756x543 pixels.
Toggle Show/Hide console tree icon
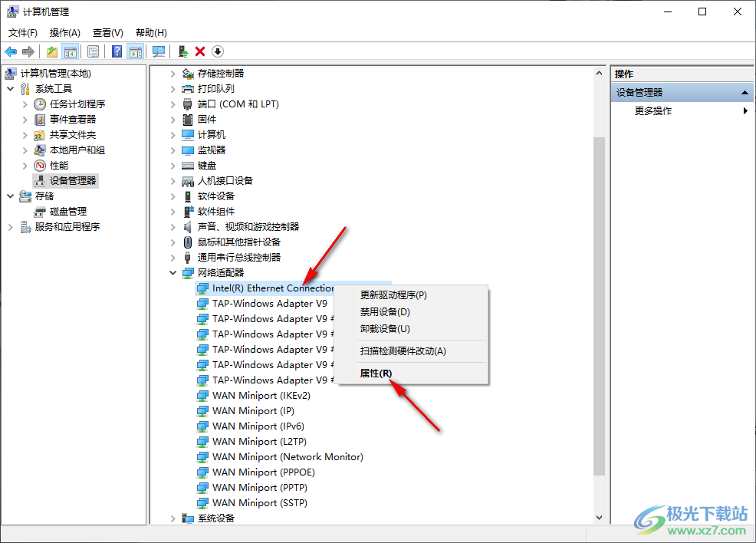[x=71, y=51]
